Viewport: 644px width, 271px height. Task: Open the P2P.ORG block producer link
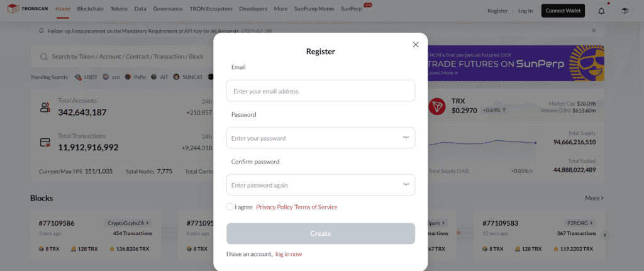click(x=575, y=223)
